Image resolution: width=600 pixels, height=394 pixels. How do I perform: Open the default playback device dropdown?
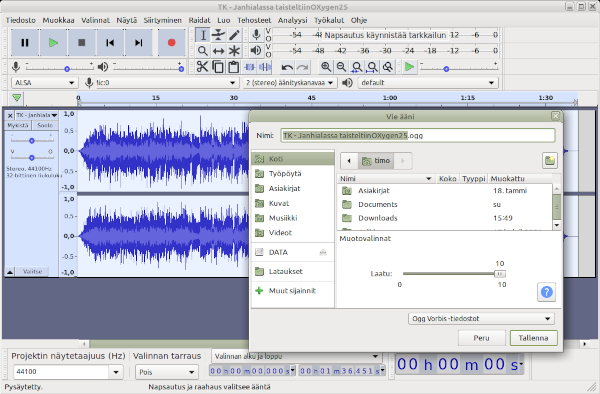428,83
